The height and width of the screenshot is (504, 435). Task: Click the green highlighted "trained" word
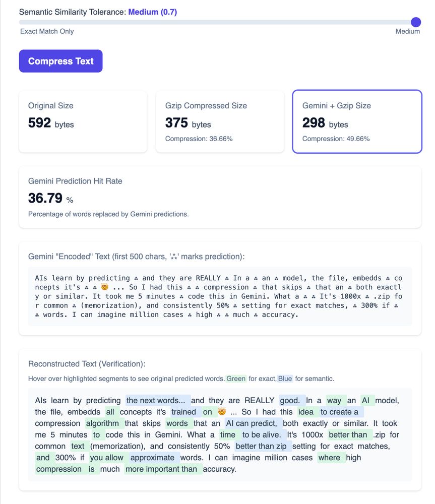(183, 412)
